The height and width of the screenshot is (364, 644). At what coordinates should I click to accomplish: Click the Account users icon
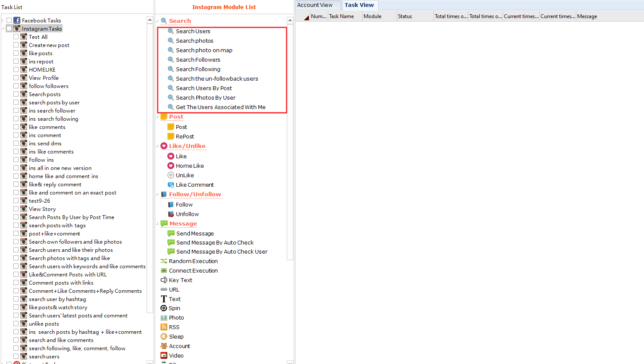(x=164, y=346)
